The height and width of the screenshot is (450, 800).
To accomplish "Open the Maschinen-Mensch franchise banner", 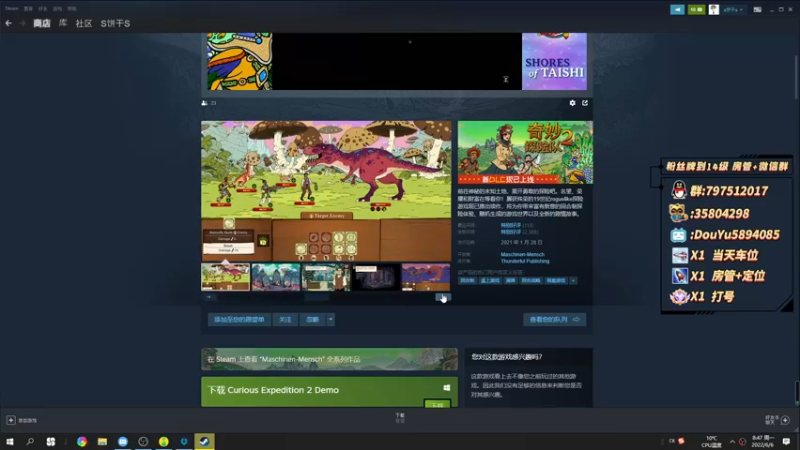I will [x=329, y=359].
